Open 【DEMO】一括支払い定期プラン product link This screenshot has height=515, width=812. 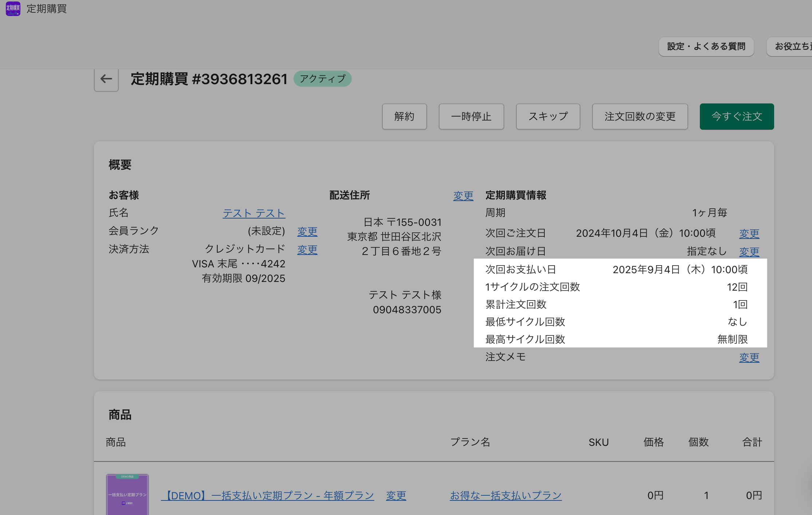point(268,495)
